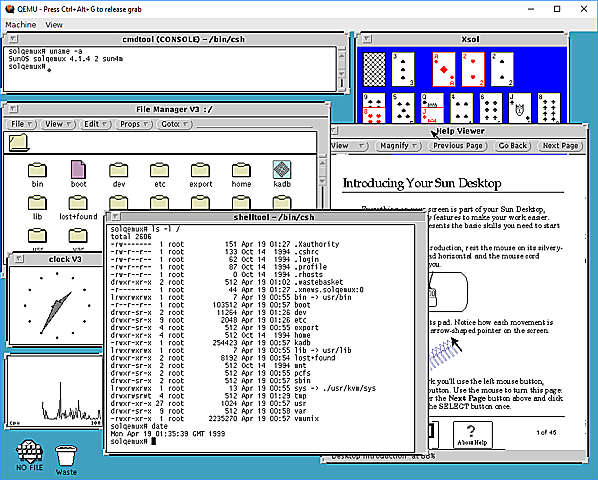Click the root path folder icon in File Manager
The height and width of the screenshot is (480, 598).
19,143
